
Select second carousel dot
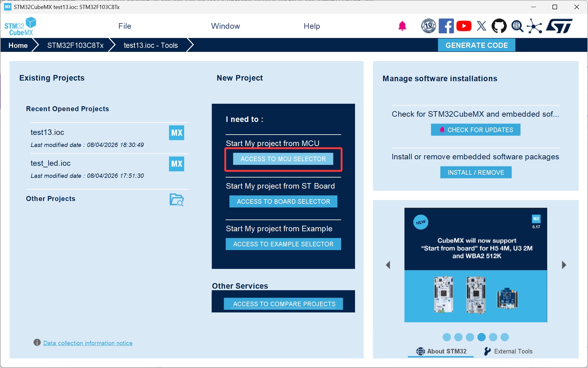click(458, 337)
